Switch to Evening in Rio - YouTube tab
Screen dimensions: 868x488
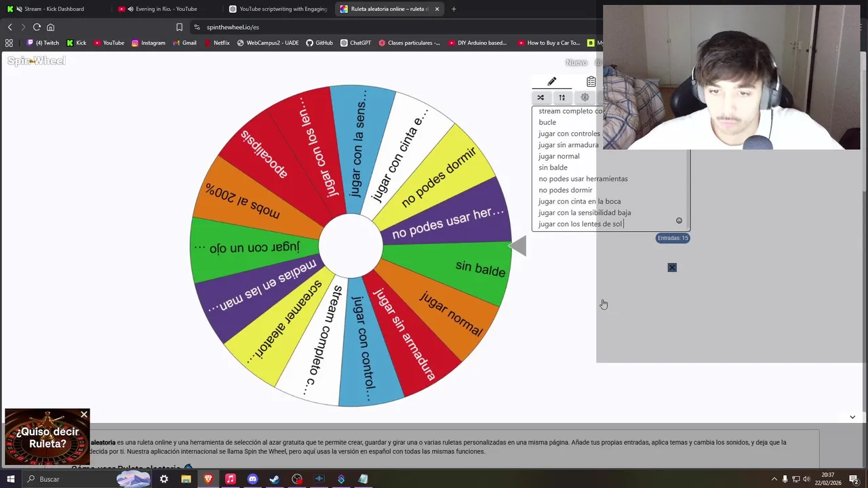(163, 9)
